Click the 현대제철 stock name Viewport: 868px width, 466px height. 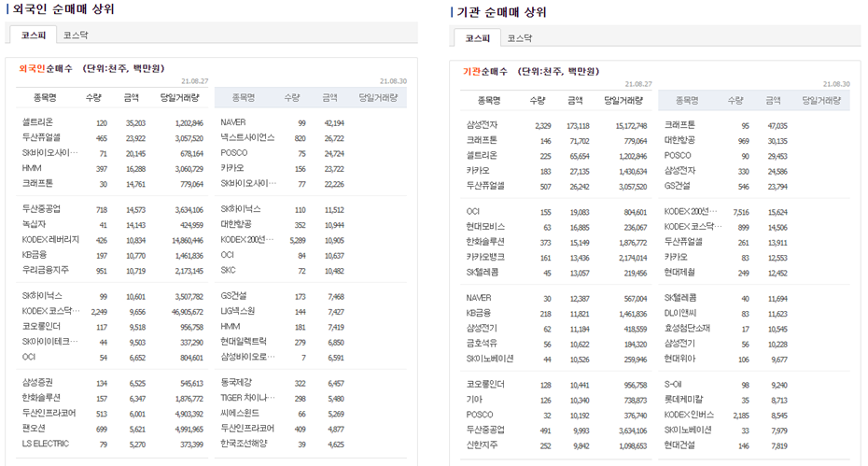679,273
